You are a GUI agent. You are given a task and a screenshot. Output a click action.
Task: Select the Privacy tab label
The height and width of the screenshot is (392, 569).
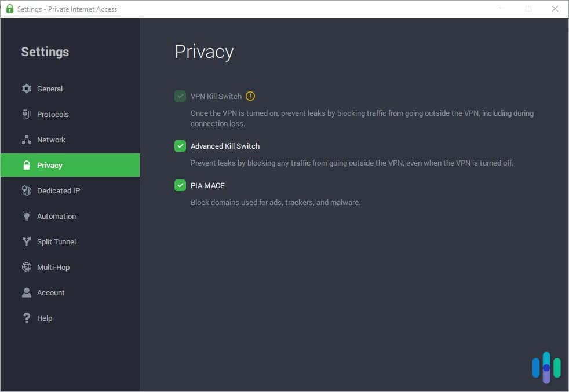click(x=50, y=166)
